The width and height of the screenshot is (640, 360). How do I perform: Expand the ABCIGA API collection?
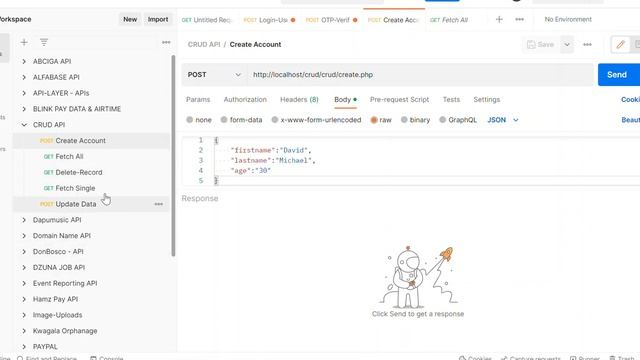[24, 61]
